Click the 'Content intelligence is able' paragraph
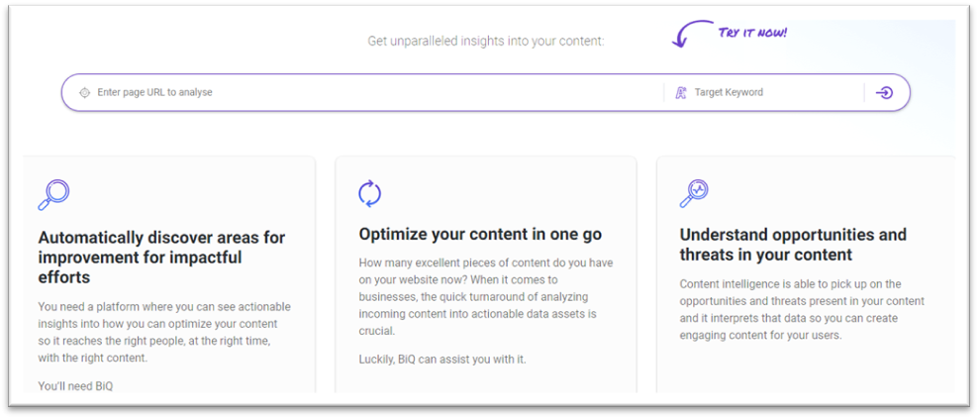 point(802,310)
